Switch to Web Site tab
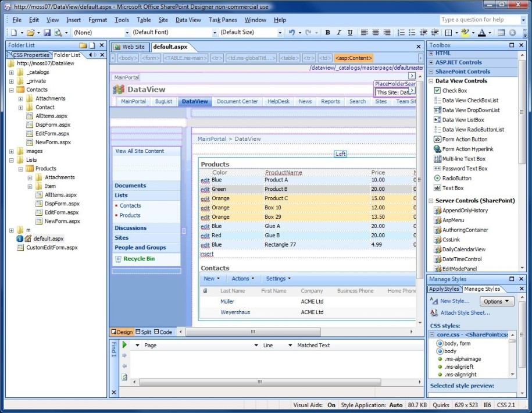This screenshot has width=532, height=413. pos(130,47)
